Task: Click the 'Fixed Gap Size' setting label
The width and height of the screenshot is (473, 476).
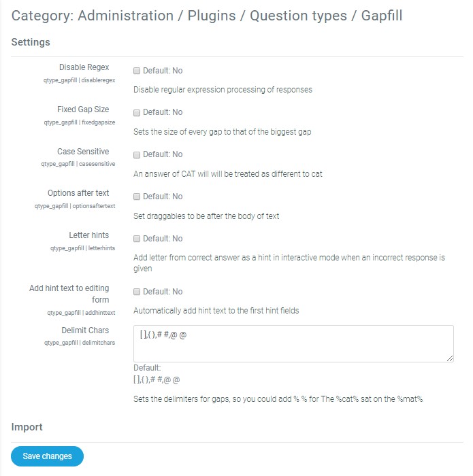Action: point(83,109)
